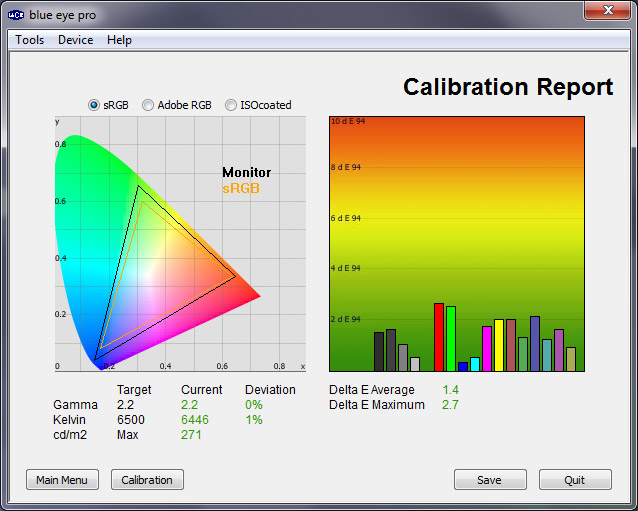The height and width of the screenshot is (511, 638).
Task: Click the Gamma deviation value '0%'
Action: coord(254,405)
